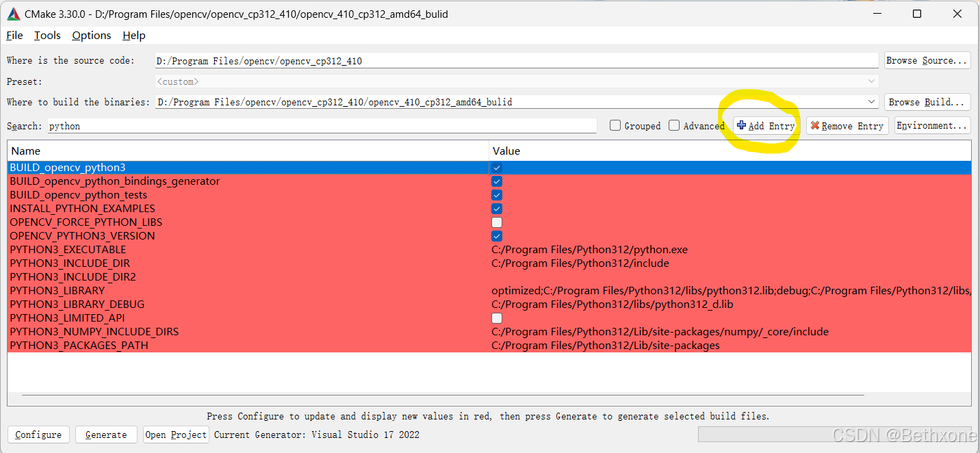This screenshot has width=980, height=453.
Task: Select the PYTHON3_LIBRARY_DEBUG entry name
Action: (x=77, y=305)
